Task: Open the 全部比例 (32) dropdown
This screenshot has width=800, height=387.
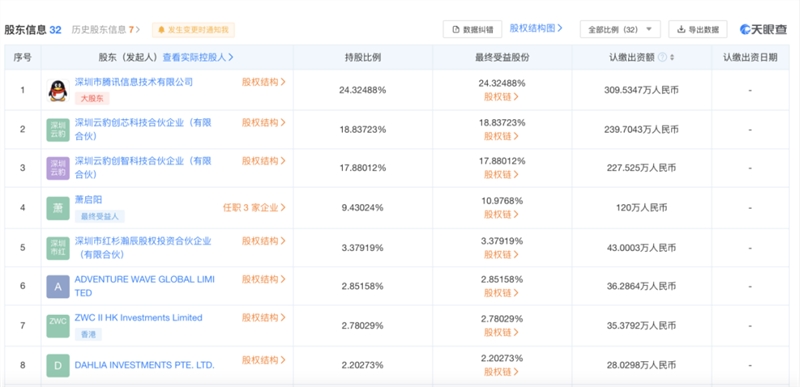Action: (x=620, y=30)
